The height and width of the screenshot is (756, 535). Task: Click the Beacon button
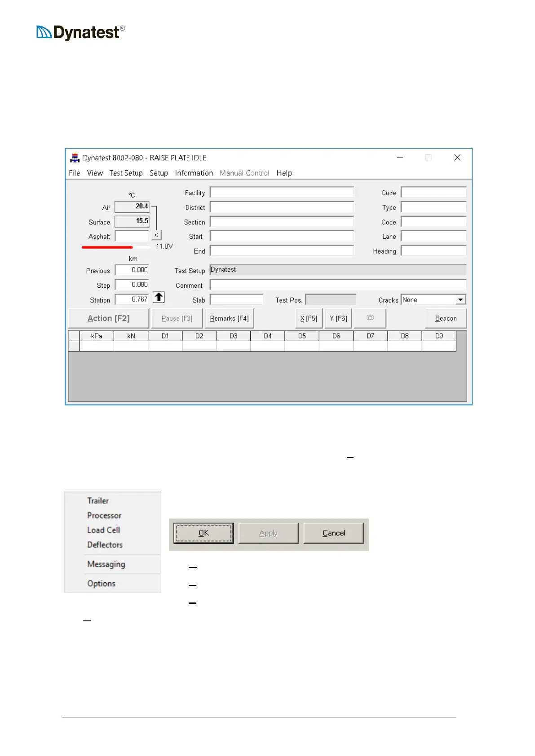446,318
